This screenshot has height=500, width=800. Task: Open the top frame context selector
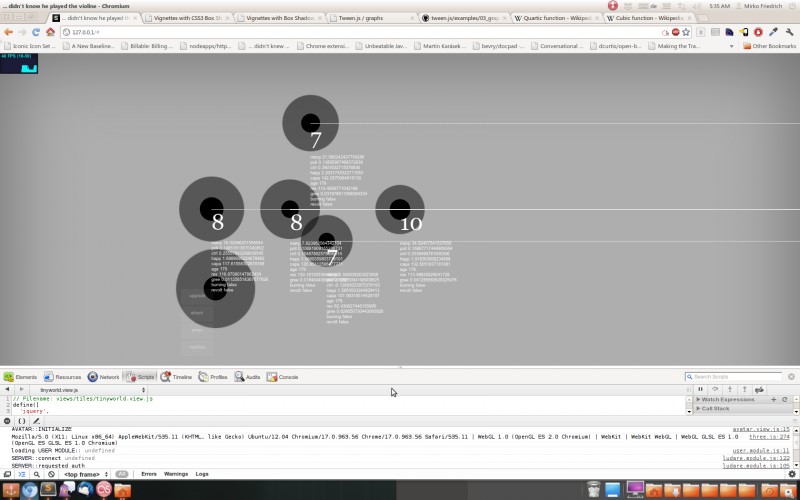coord(85,474)
